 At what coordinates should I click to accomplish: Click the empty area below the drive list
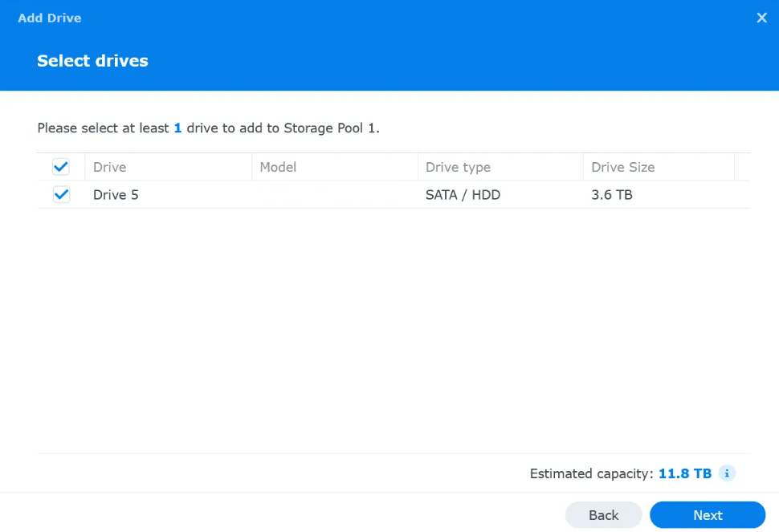click(394, 329)
